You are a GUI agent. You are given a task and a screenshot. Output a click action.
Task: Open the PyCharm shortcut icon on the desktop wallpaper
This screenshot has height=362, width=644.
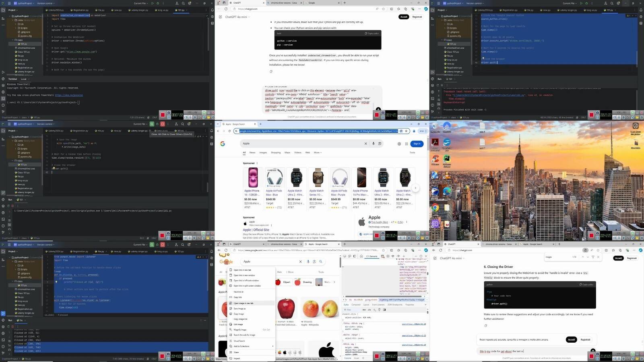(x=447, y=160)
